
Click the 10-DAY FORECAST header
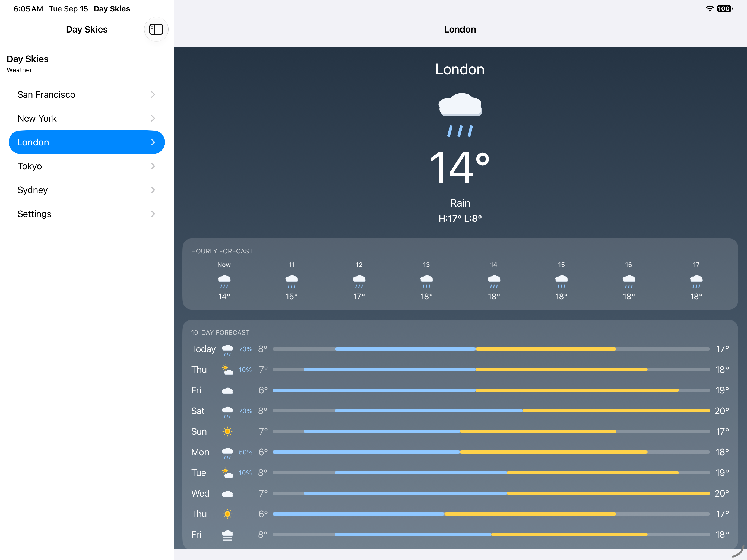[x=220, y=332]
